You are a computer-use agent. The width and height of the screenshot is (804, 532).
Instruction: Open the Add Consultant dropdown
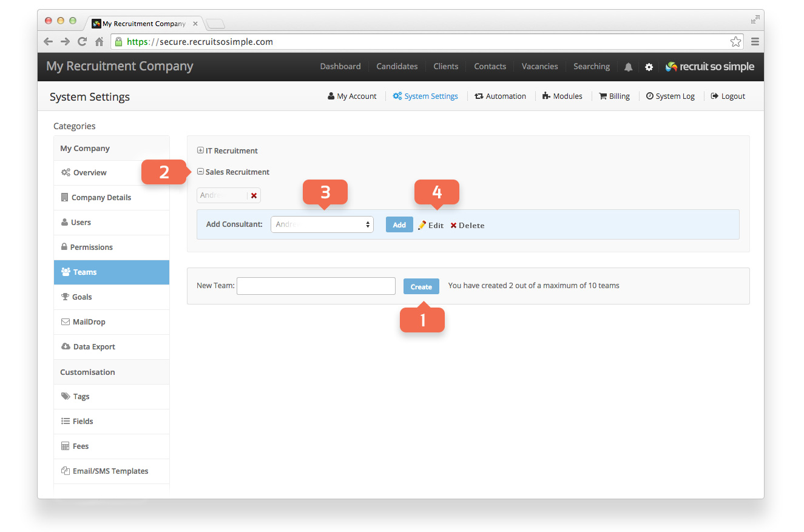click(322, 224)
